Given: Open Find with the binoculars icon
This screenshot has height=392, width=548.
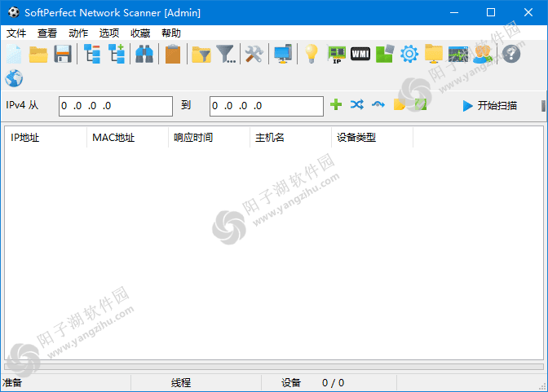Looking at the screenshot, I should tap(144, 54).
